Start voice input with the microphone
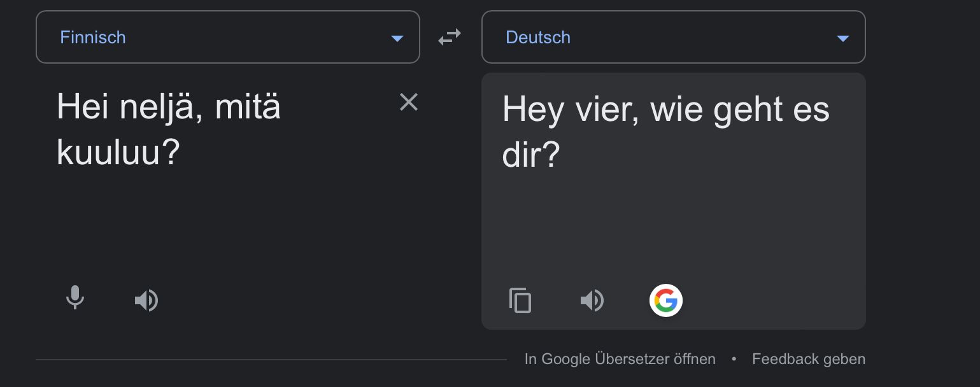980x387 pixels. 75,299
